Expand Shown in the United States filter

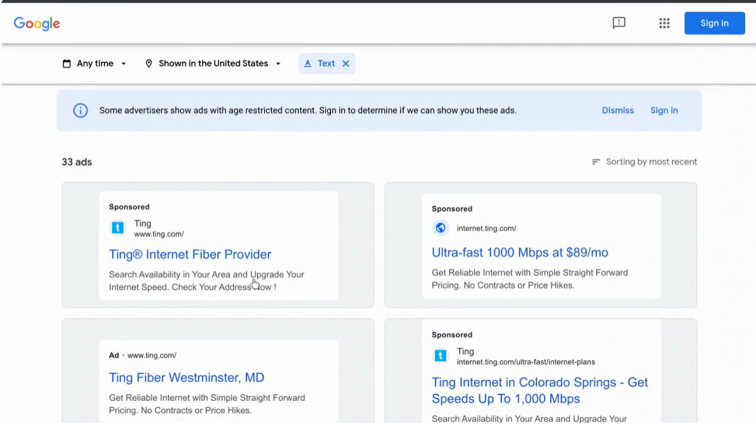click(x=213, y=64)
